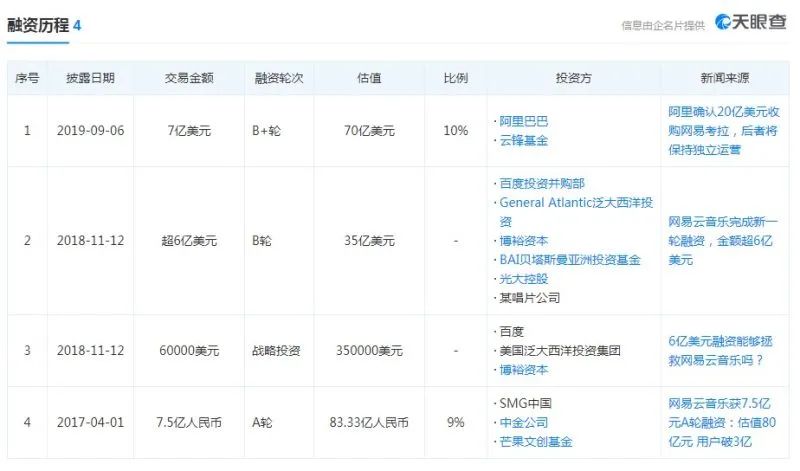
Task: Select ratio cell 10%
Action: [456, 131]
